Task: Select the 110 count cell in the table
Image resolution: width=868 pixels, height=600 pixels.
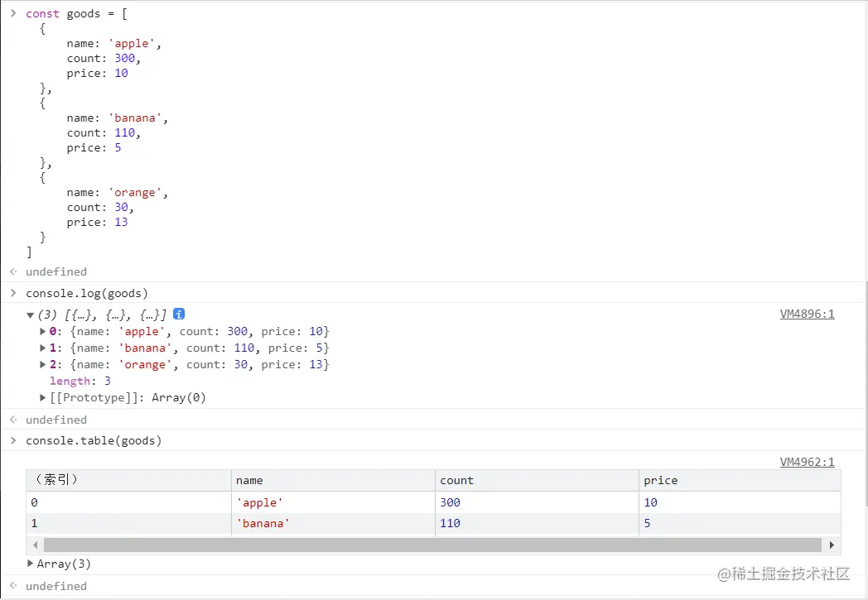Action: pos(537,524)
